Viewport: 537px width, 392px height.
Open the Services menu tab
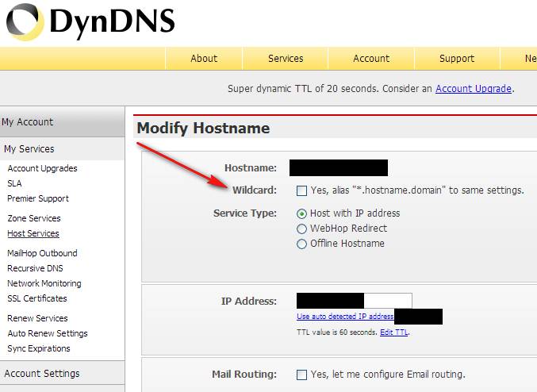click(x=286, y=59)
